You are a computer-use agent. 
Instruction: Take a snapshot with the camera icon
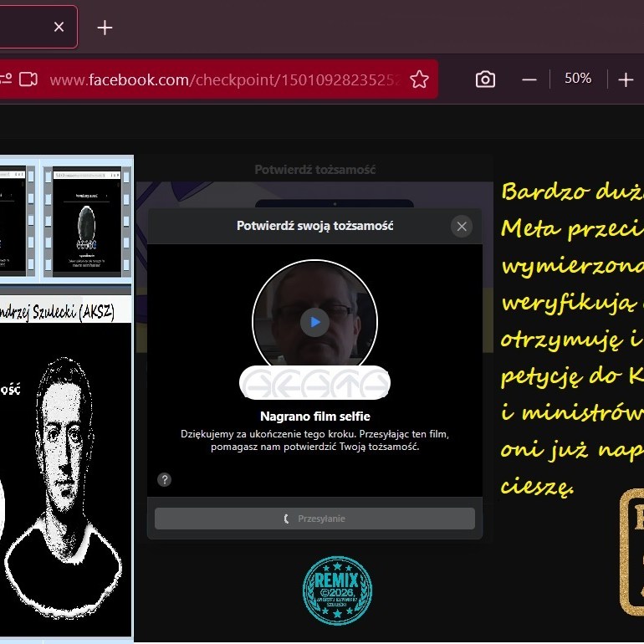[485, 79]
